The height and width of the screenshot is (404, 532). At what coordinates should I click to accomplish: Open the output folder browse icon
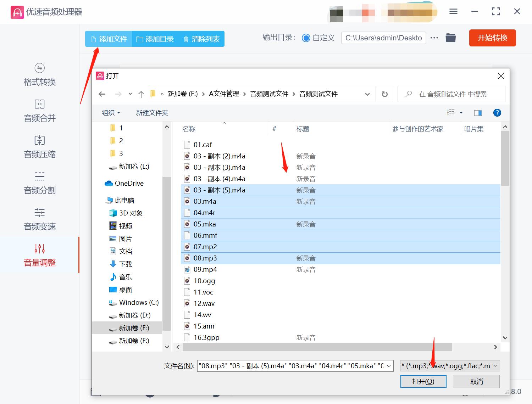(450, 38)
